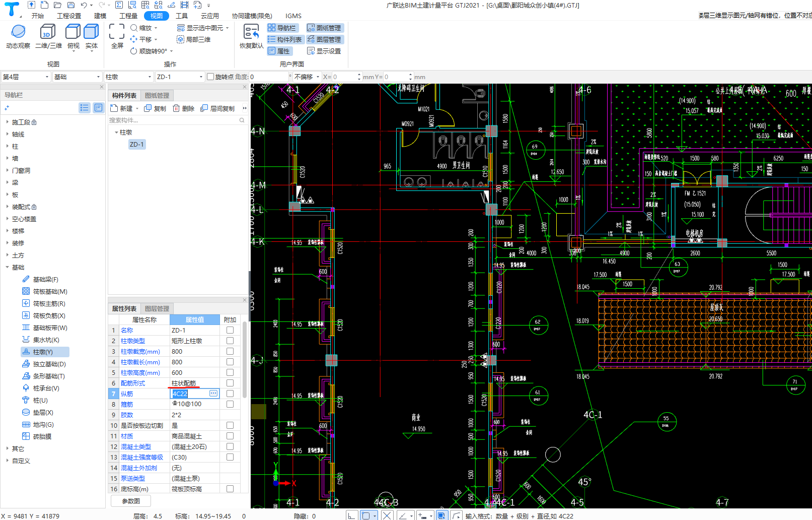Click 层间复制 copy between floors
This screenshot has height=520, width=812.
tap(217, 108)
